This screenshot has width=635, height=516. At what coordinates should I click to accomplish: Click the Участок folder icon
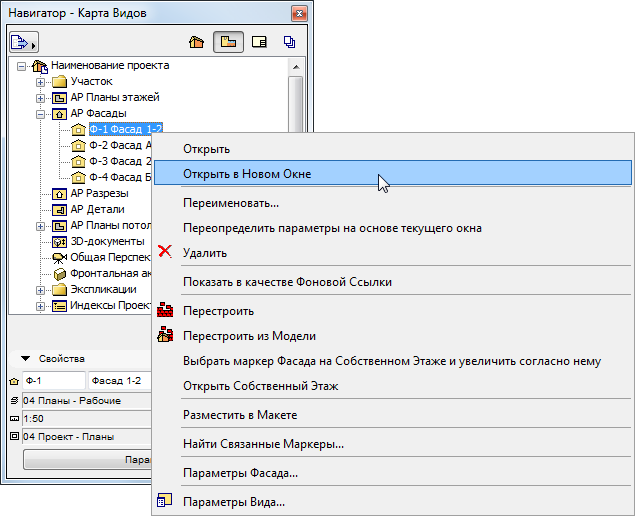click(59, 82)
